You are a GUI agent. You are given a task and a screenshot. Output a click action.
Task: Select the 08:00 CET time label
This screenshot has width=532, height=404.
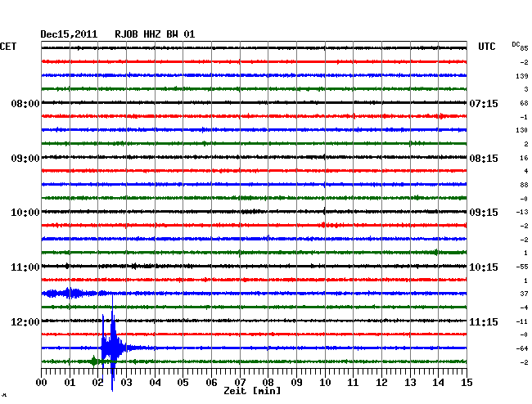click(25, 103)
